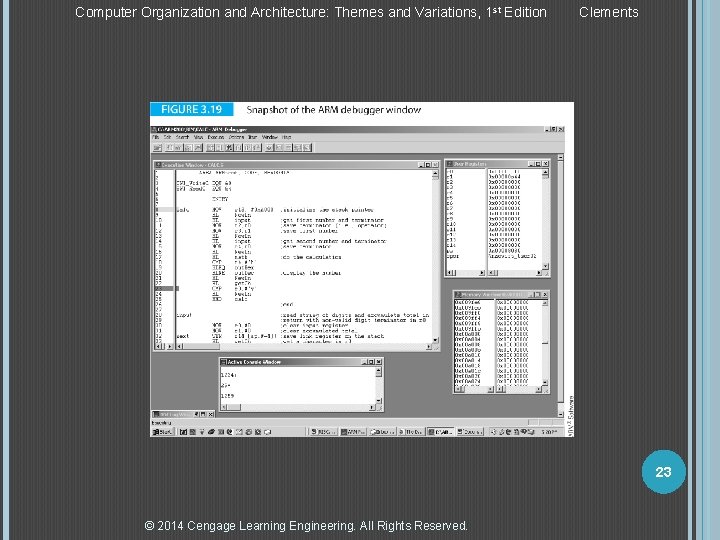720x540 pixels.
Task: Click the up arrow of the Execution Window's vertical scrollbar
Action: coord(435,174)
